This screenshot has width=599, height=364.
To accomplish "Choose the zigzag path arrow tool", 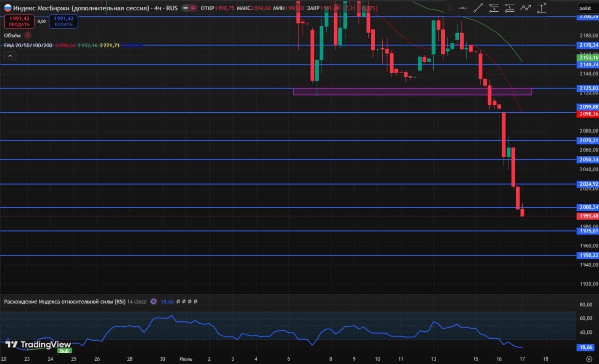I will coord(526,7).
